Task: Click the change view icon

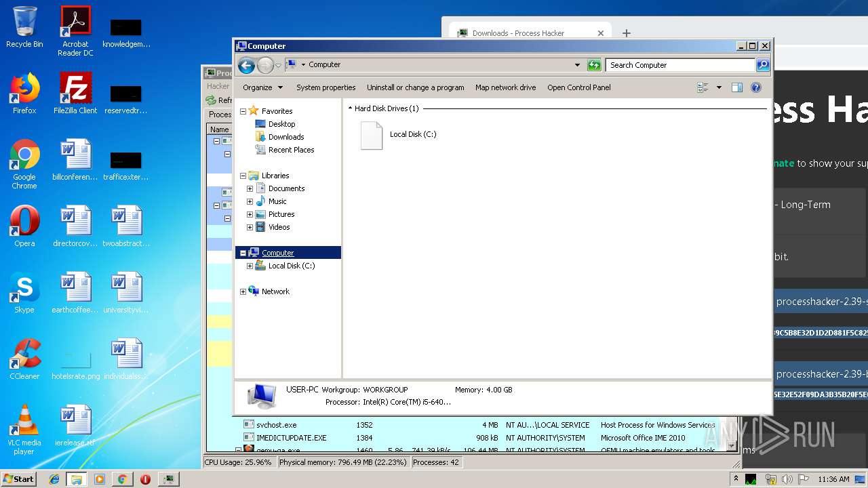Action: point(703,87)
